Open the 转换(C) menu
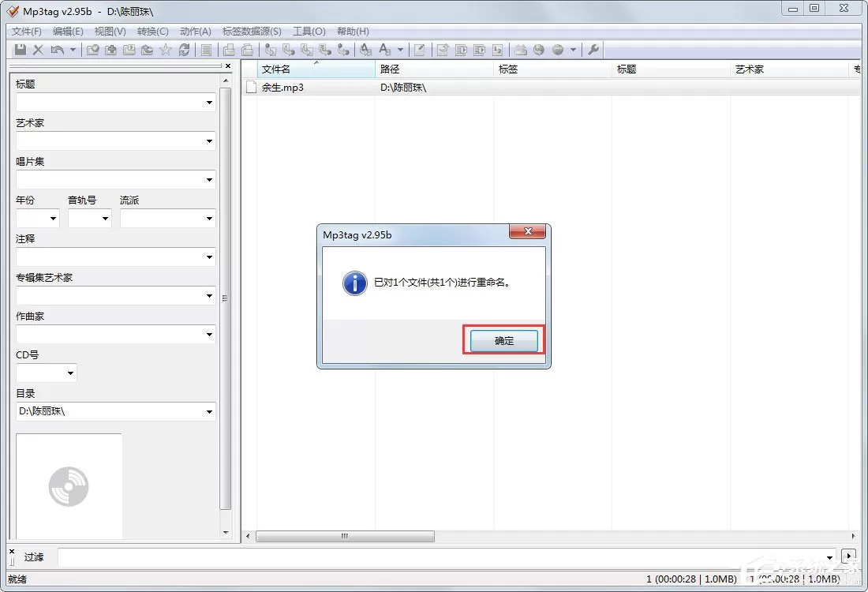Image resolution: width=868 pixels, height=592 pixels. pos(153,31)
